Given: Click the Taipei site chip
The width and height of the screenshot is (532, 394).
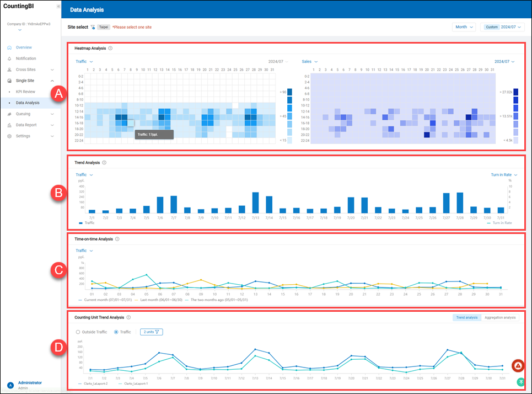Looking at the screenshot, I should (103, 26).
